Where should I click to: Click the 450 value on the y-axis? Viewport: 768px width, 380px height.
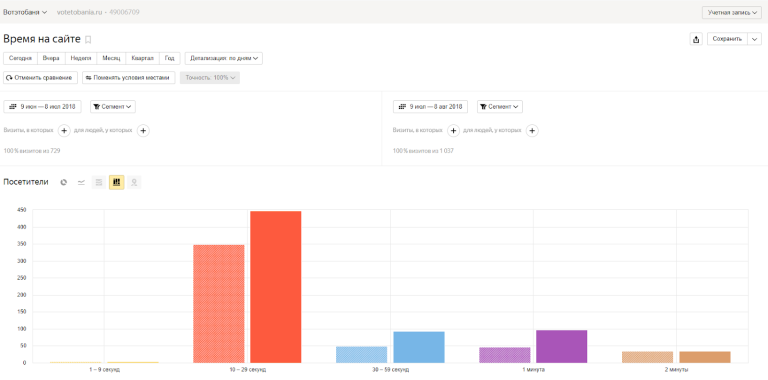(x=21, y=210)
